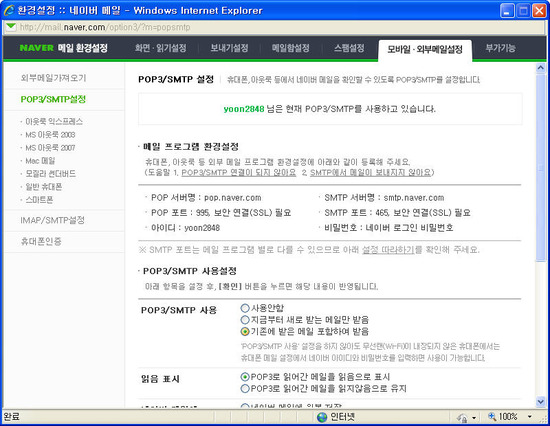
Task: Open IMAP/SMTP설정 in sidebar
Action: click(52, 220)
